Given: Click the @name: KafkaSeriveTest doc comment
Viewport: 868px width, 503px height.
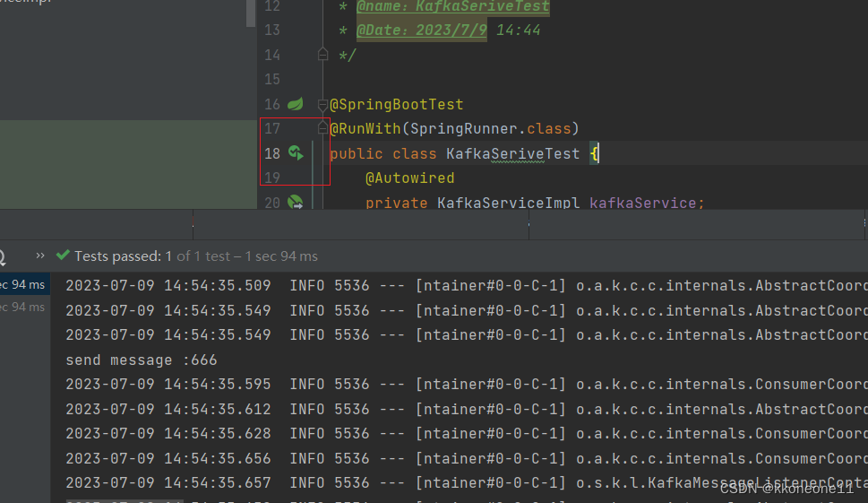Looking at the screenshot, I should [x=453, y=6].
